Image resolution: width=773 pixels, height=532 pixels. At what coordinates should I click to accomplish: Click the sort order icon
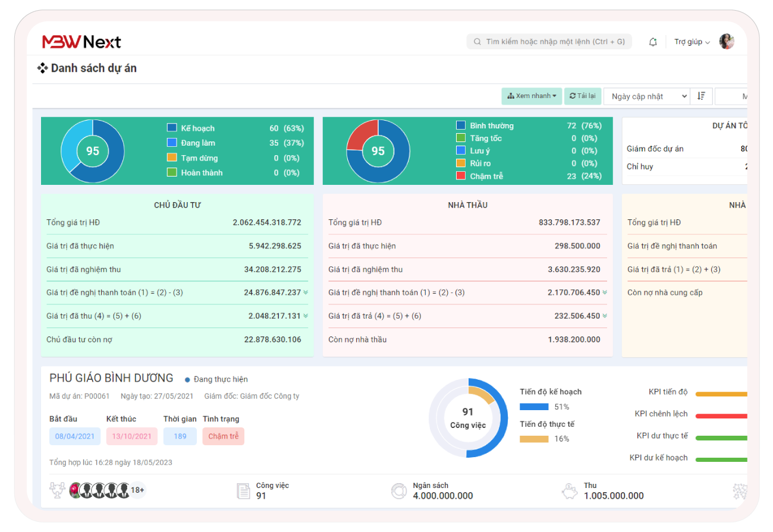tap(701, 96)
